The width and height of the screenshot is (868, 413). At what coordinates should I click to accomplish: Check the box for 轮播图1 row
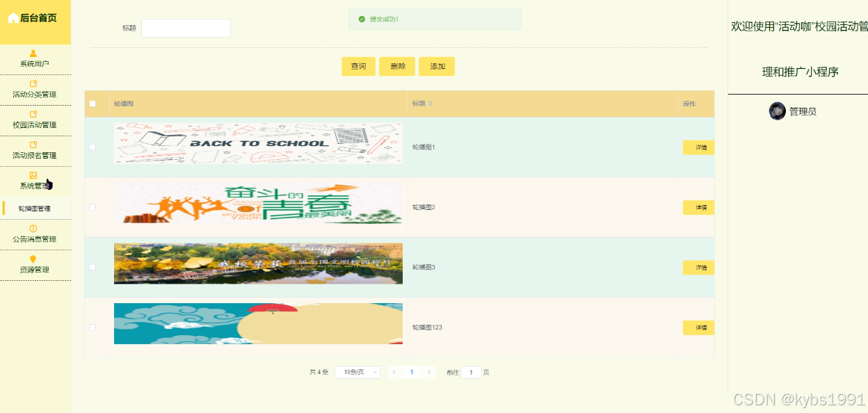click(93, 147)
